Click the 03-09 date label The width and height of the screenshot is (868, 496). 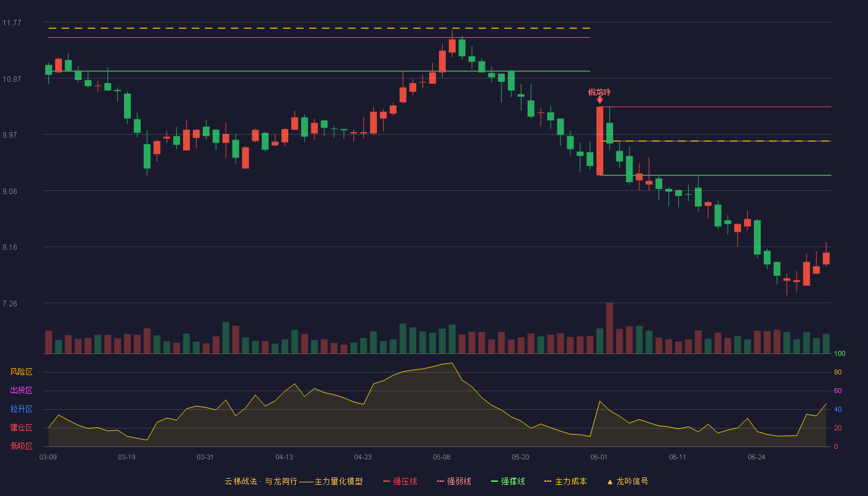(48, 457)
